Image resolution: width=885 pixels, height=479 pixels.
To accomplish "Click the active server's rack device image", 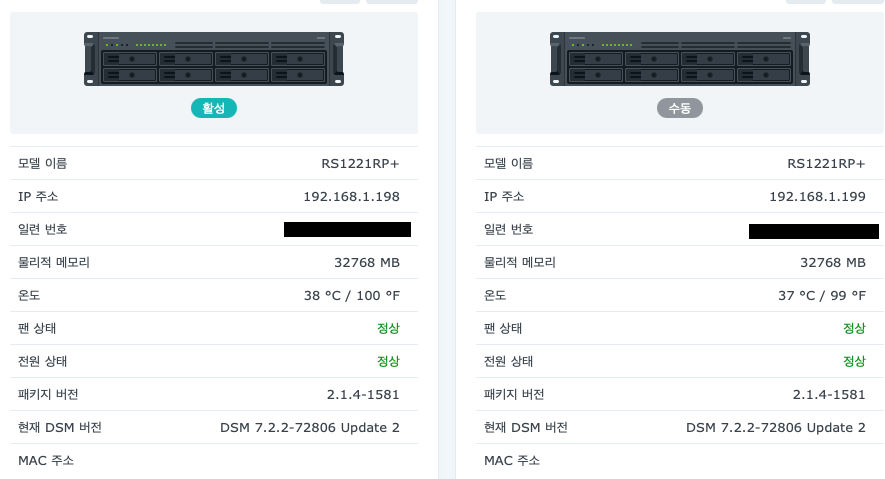I will coord(214,58).
